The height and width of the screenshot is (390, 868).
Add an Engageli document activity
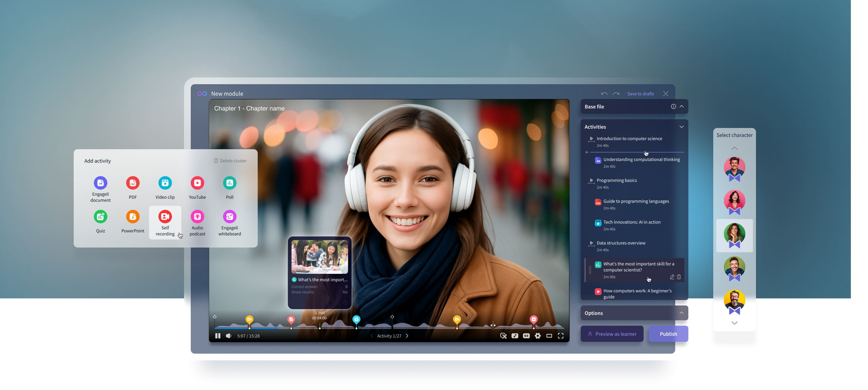click(100, 183)
